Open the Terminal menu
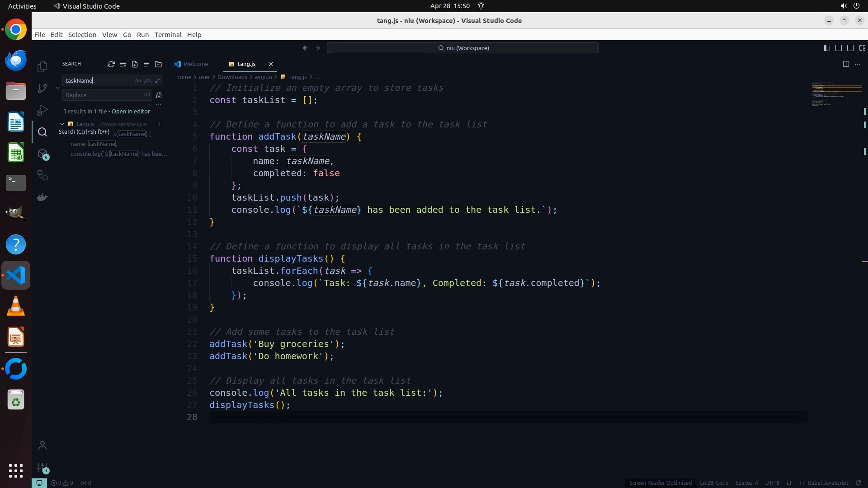This screenshot has width=868, height=488. tap(168, 35)
